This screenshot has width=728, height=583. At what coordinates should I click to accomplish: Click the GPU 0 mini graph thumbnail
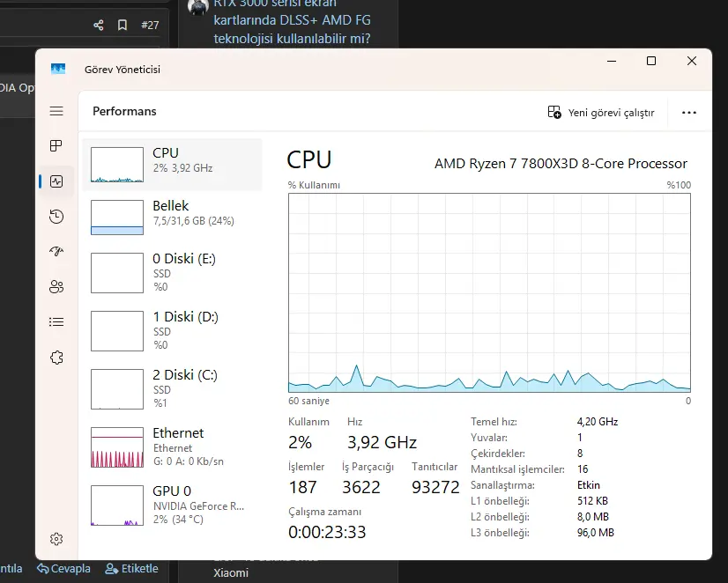tap(117, 506)
